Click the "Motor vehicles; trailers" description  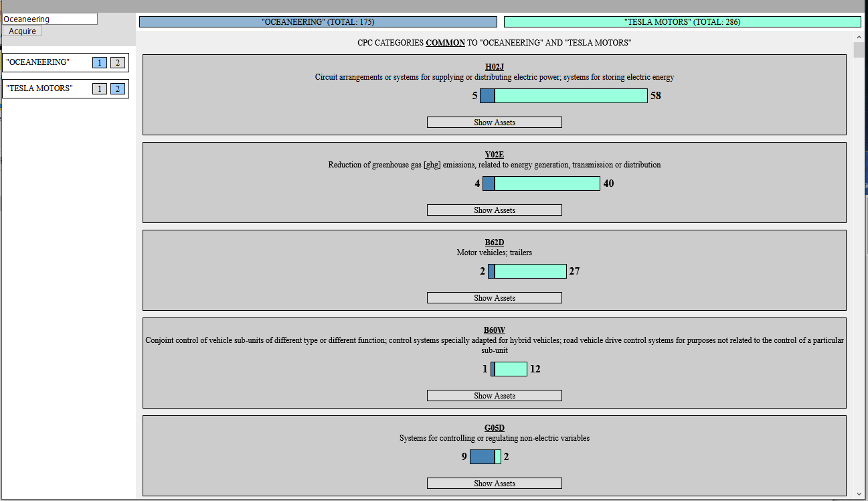(x=495, y=253)
